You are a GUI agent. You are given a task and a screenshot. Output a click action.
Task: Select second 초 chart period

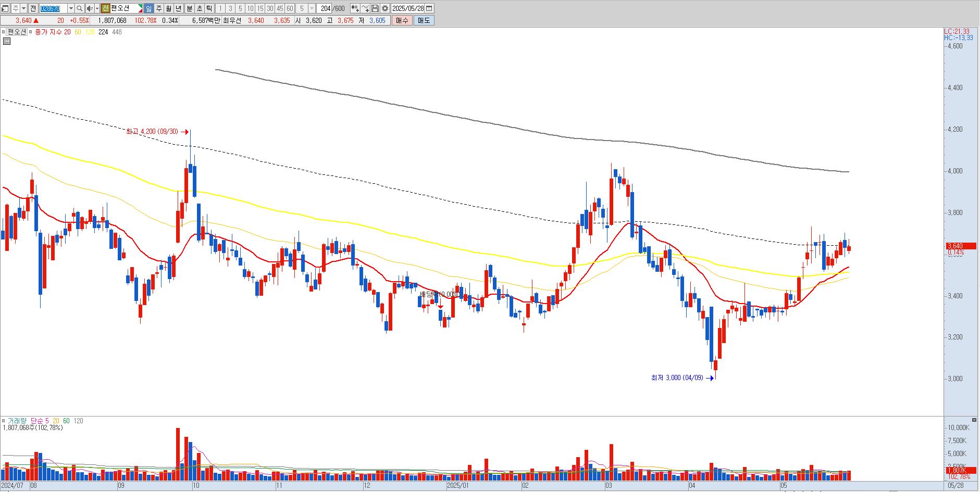(x=200, y=8)
